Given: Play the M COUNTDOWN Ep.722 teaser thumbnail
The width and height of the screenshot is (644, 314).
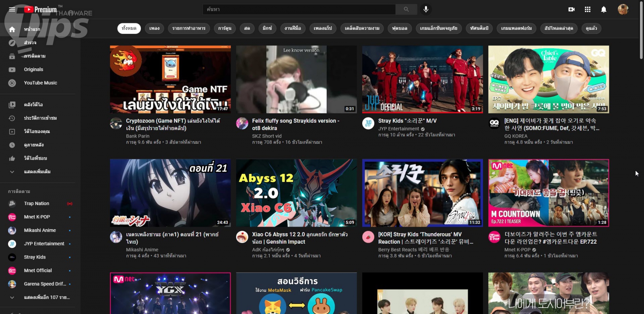Looking at the screenshot, I should [x=549, y=193].
